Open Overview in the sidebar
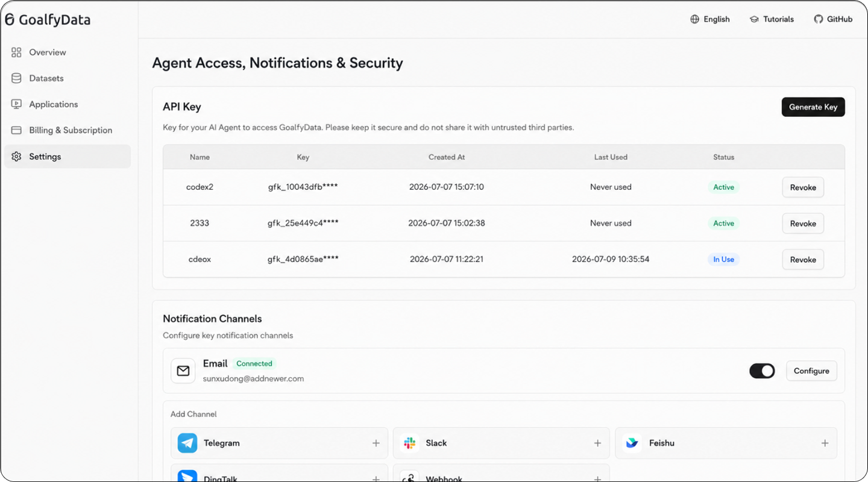 point(67,52)
